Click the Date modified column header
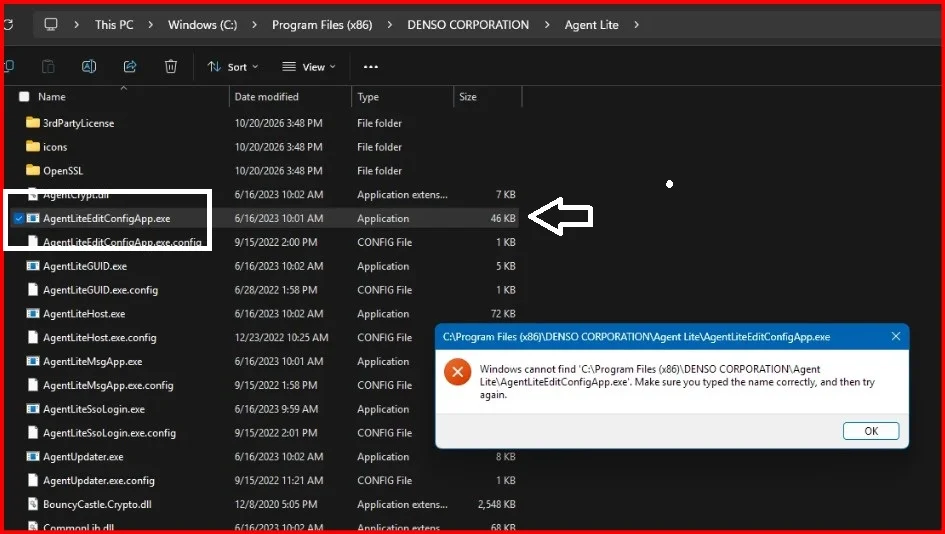Viewport: 945px width, 534px height. 266,96
